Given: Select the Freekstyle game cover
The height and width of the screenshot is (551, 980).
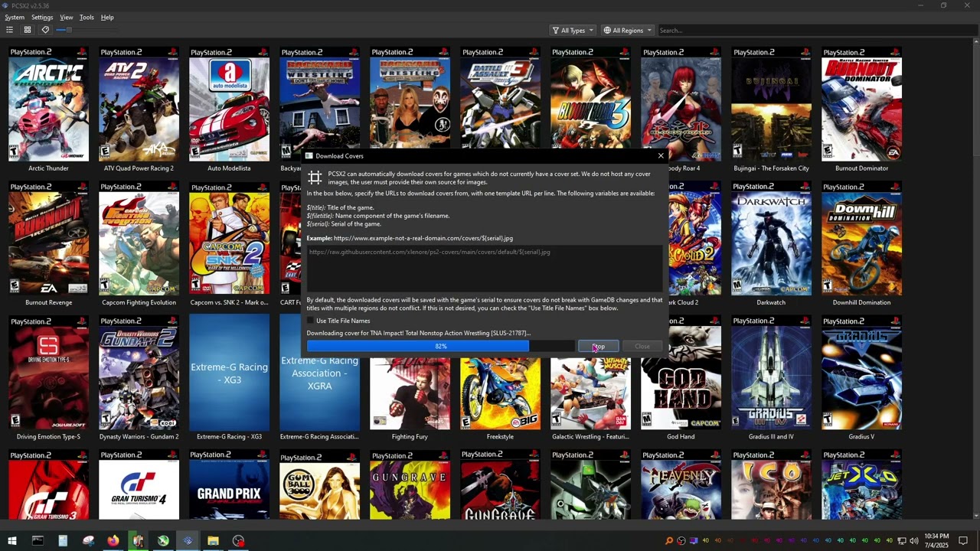Looking at the screenshot, I should pyautogui.click(x=500, y=393).
